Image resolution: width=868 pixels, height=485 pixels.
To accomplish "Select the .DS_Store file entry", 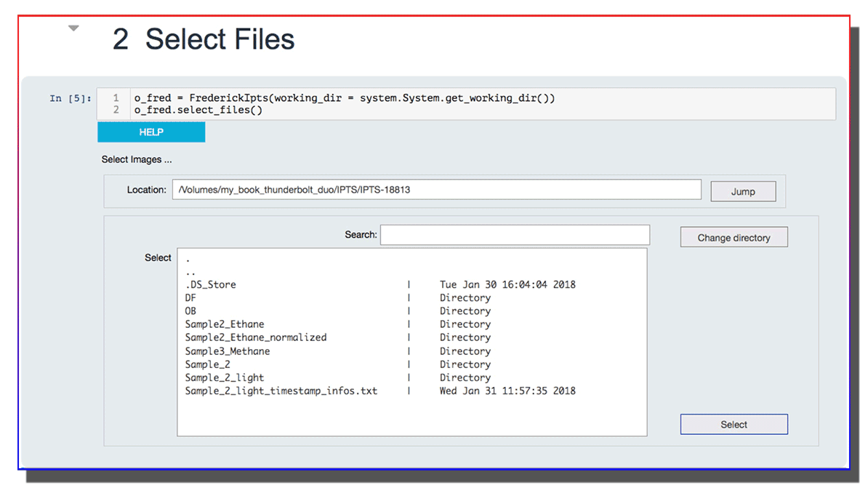I will coord(209,284).
